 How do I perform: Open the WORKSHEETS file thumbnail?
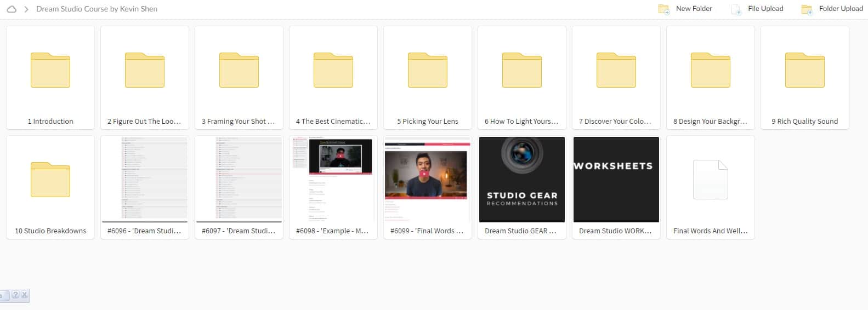(616, 180)
